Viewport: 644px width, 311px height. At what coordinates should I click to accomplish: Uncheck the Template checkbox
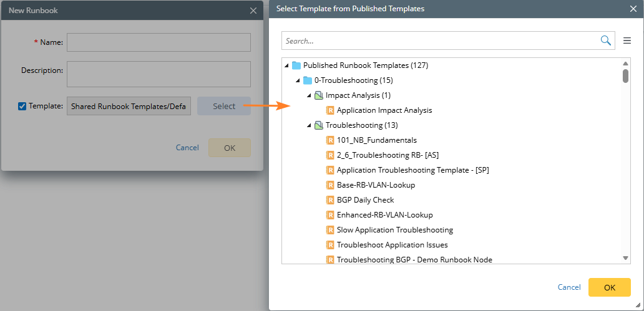click(22, 106)
